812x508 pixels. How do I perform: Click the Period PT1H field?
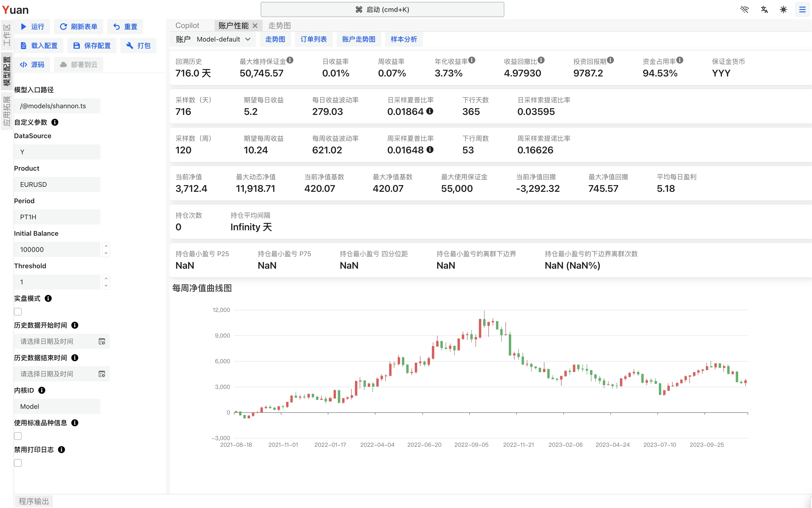coord(57,217)
